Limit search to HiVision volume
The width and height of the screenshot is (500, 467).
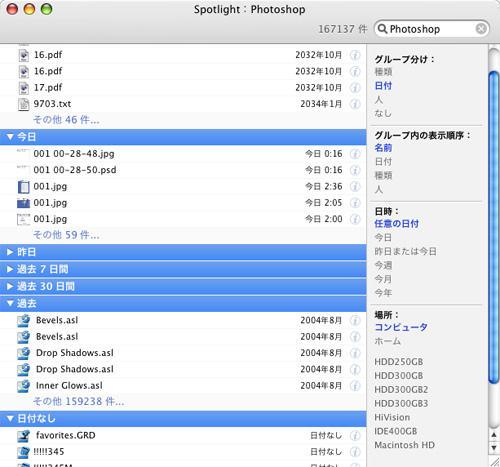[x=392, y=417]
